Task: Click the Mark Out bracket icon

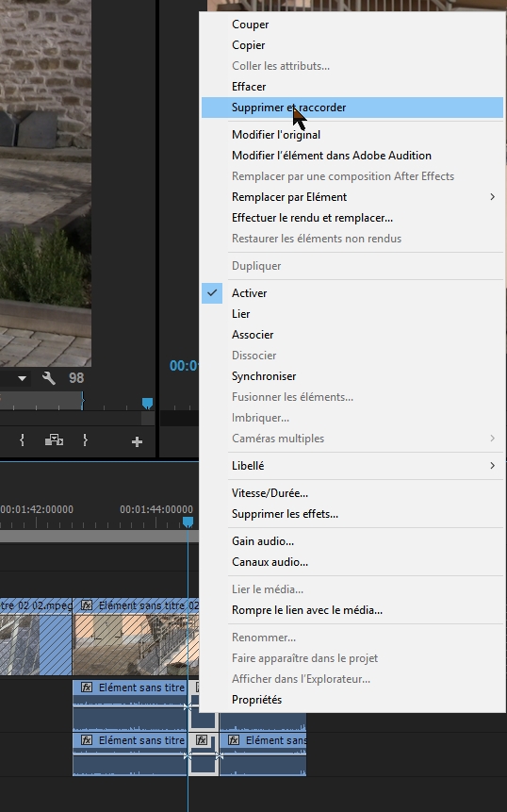Action: click(x=86, y=440)
